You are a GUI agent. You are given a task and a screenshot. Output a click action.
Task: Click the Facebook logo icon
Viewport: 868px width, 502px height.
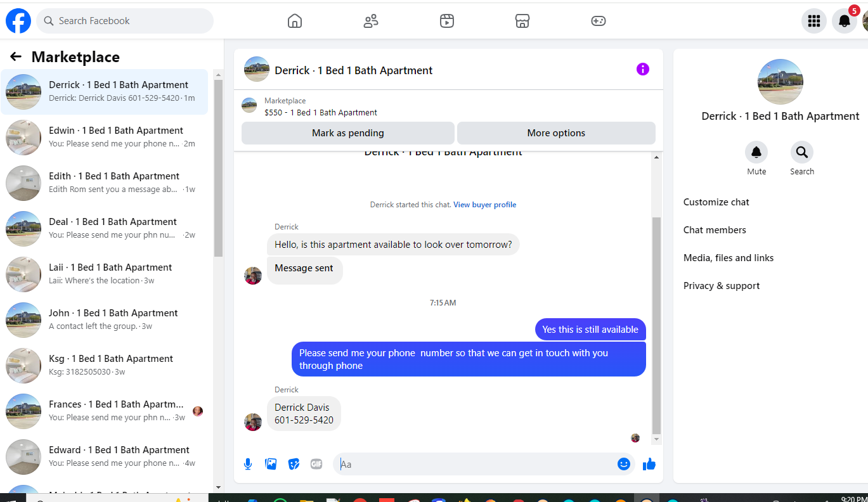[x=18, y=21]
